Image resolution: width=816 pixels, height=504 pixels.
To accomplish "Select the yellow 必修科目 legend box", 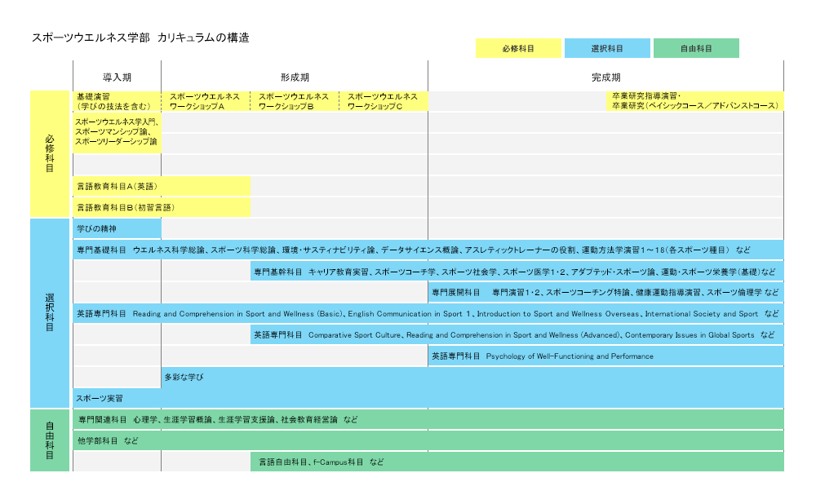I will tap(518, 48).
